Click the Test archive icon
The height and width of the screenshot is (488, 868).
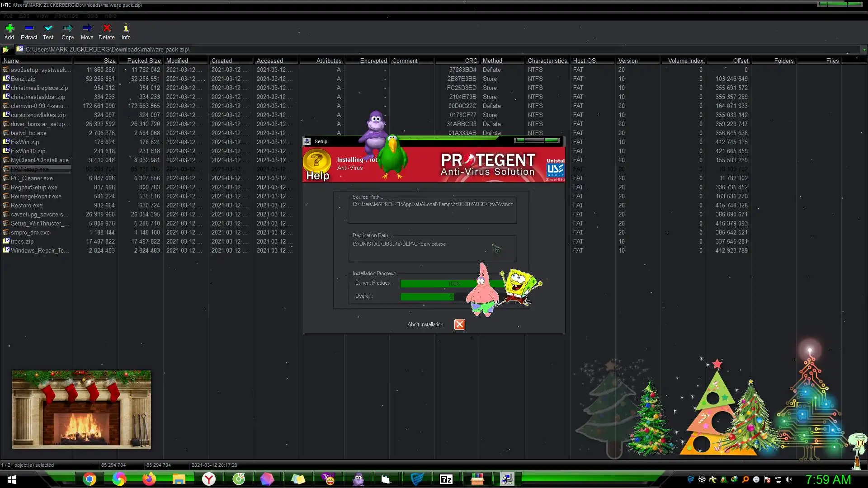point(48,28)
